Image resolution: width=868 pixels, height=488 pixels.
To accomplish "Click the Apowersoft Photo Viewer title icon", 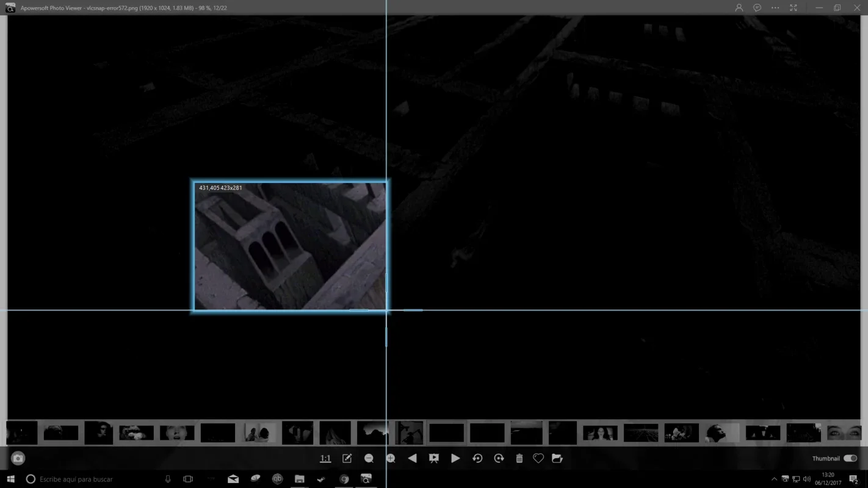I will point(10,8).
